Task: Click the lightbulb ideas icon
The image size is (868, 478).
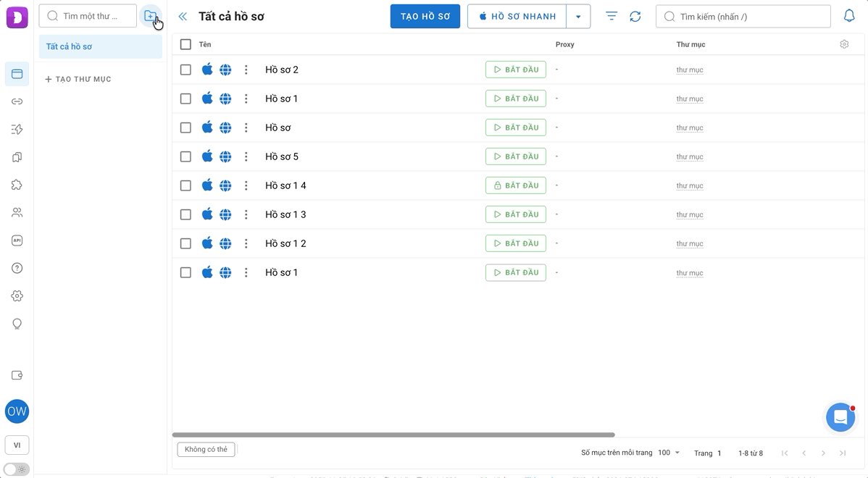Action: pos(17,324)
